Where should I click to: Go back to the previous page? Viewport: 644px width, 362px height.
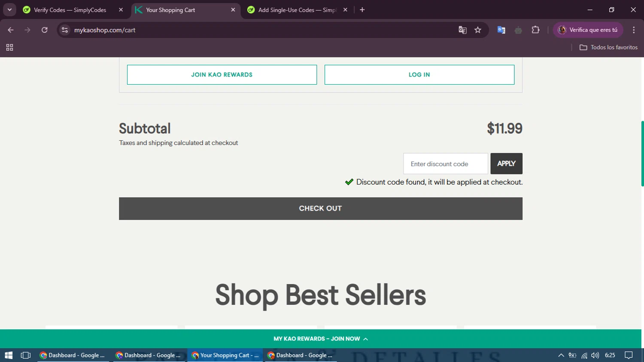pyautogui.click(x=11, y=30)
